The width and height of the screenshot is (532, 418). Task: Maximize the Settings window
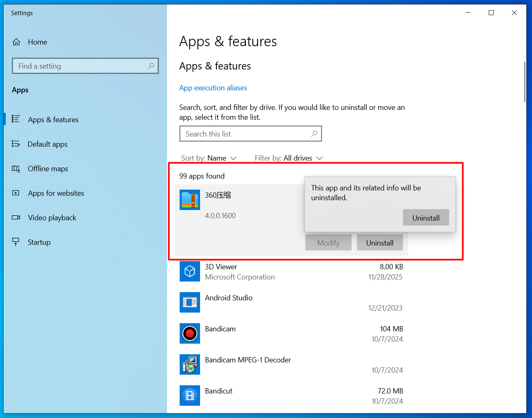pyautogui.click(x=491, y=13)
